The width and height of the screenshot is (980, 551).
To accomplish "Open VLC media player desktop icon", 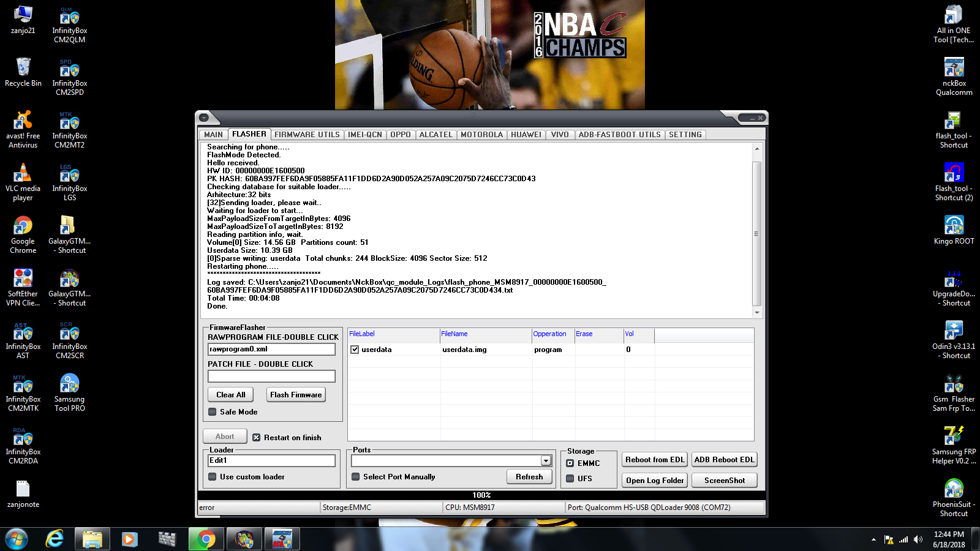I will [23, 182].
